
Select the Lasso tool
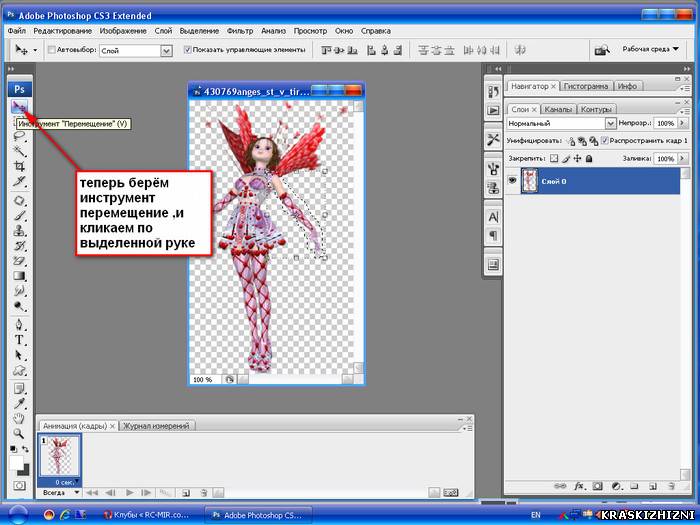19,136
